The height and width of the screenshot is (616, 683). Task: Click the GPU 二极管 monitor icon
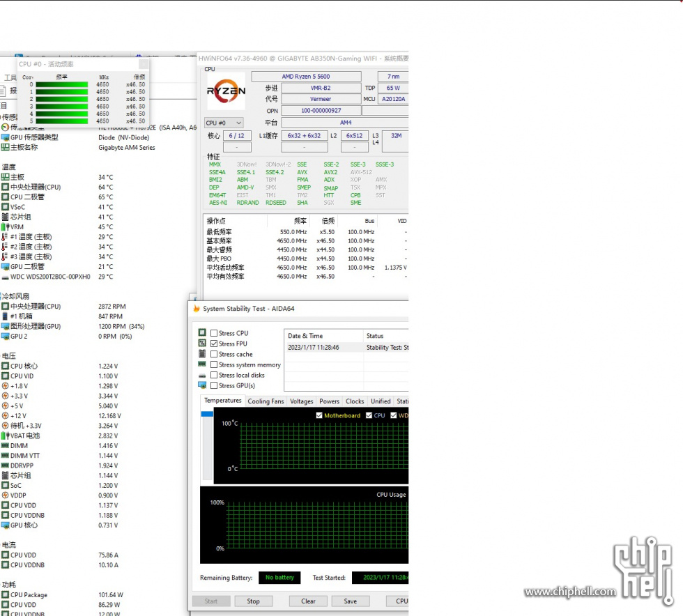pyautogui.click(x=6, y=267)
